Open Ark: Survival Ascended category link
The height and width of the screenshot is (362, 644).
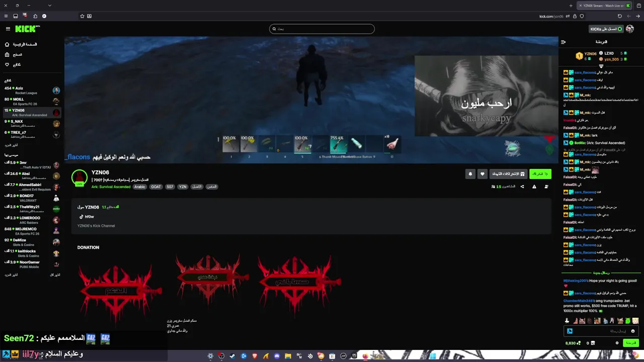(111, 187)
